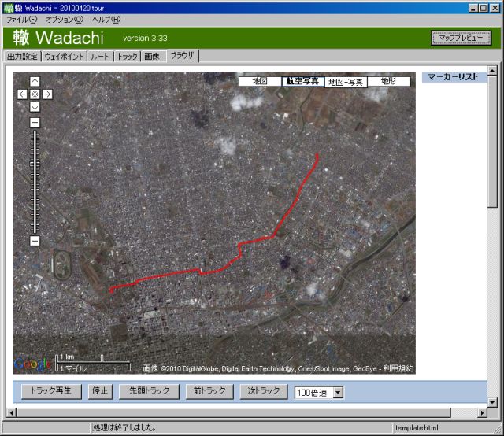Viewport: 504px width, 436px height.
Task: Jump to first track with 先頭トラック
Action: (x=149, y=391)
